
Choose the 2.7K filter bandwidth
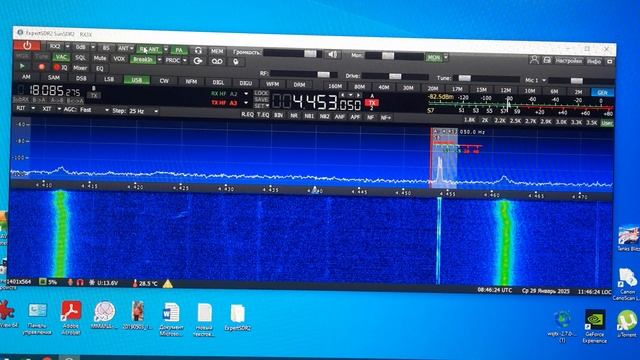pyautogui.click(x=530, y=121)
